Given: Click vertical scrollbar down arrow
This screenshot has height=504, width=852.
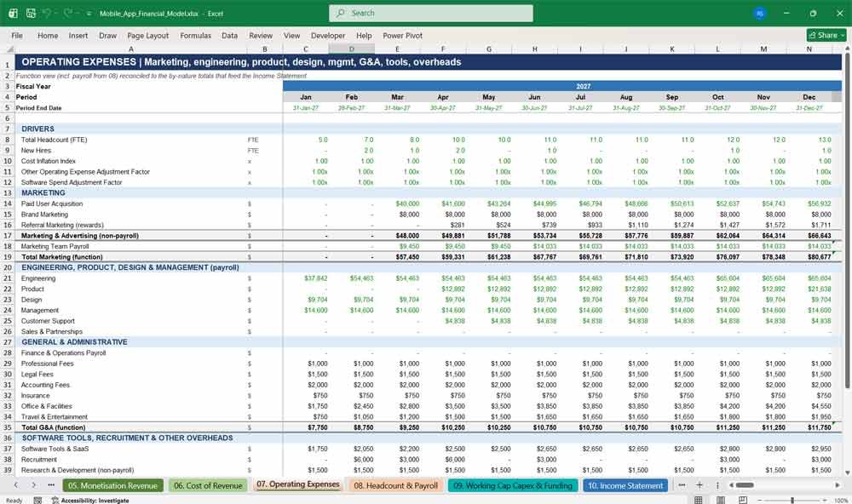Looking at the screenshot, I should click(x=848, y=472).
